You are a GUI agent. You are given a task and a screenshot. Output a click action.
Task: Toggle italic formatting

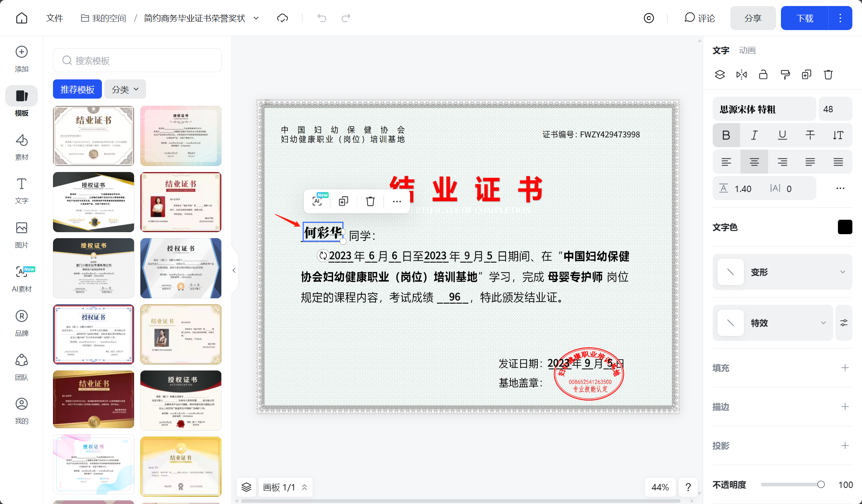(x=754, y=135)
